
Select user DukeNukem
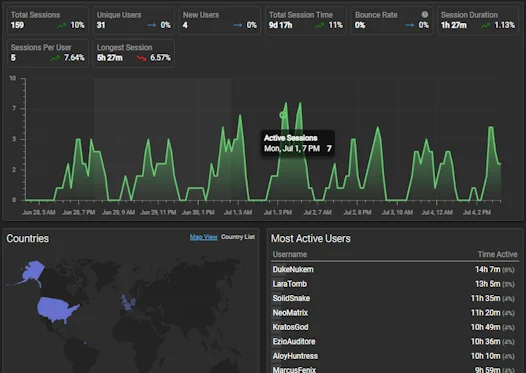293,269
